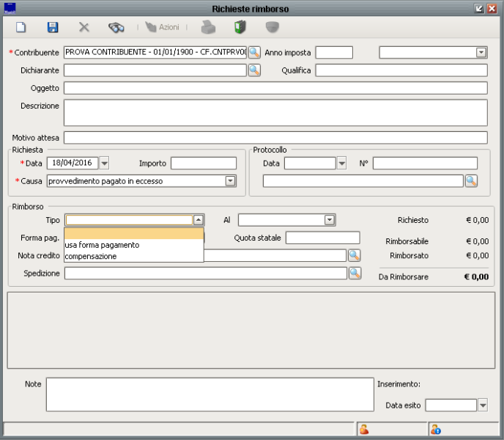Choose 'compensazione' option in Tipo list
The image size is (504, 440).
tap(91, 257)
